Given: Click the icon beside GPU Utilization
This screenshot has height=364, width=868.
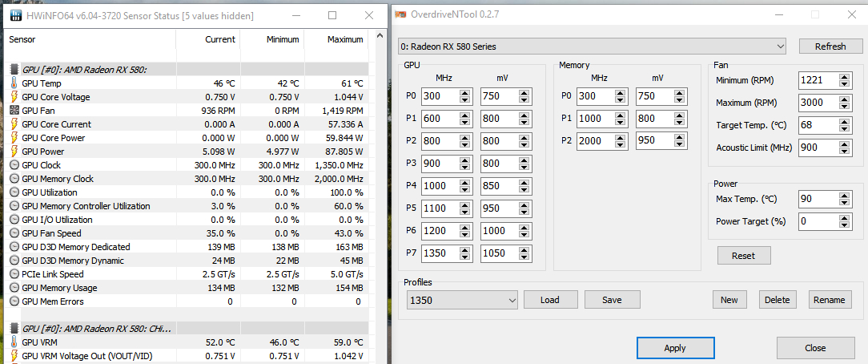Looking at the screenshot, I should pyautogui.click(x=14, y=192).
